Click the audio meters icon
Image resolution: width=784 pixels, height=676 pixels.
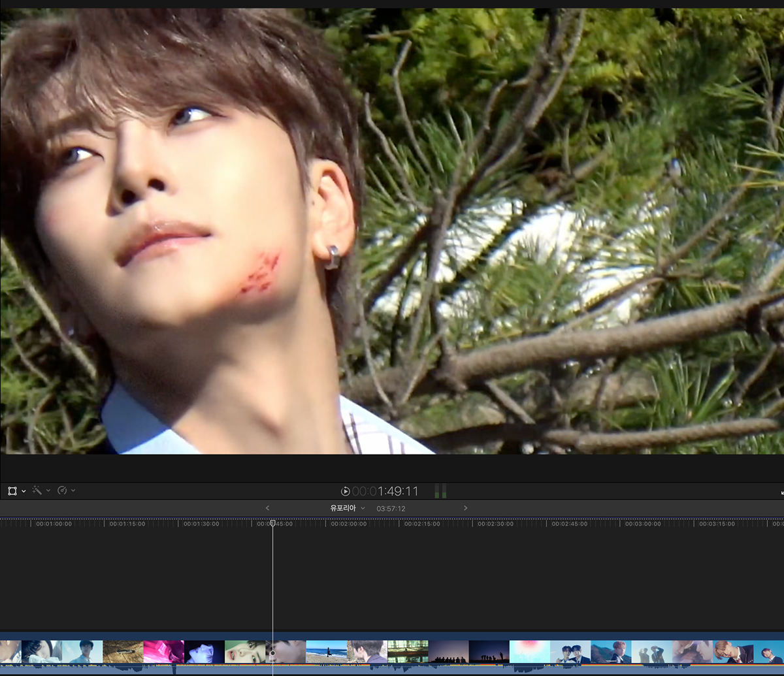tap(440, 491)
